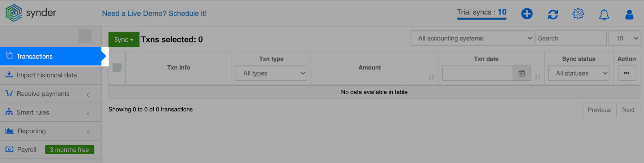
Task: Click the Payroll money icon
Action: (x=9, y=149)
